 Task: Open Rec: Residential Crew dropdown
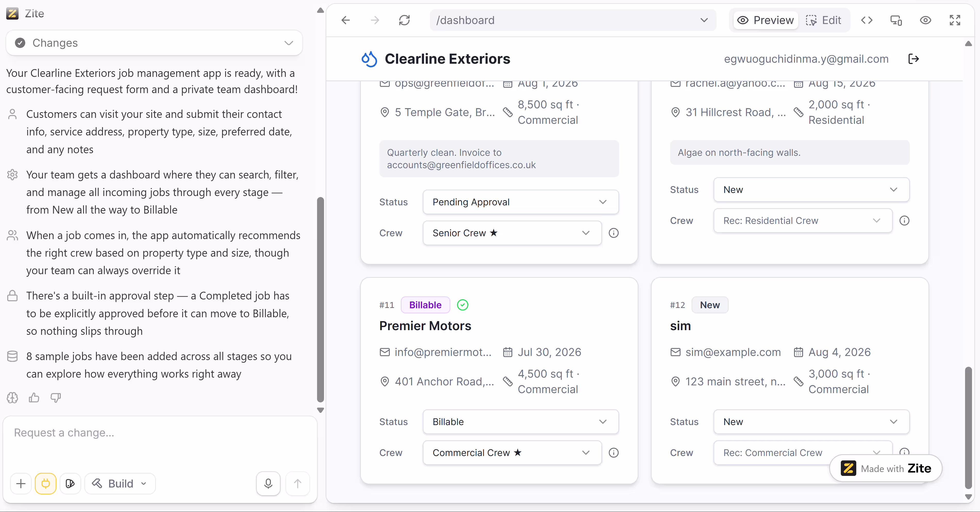tap(803, 221)
